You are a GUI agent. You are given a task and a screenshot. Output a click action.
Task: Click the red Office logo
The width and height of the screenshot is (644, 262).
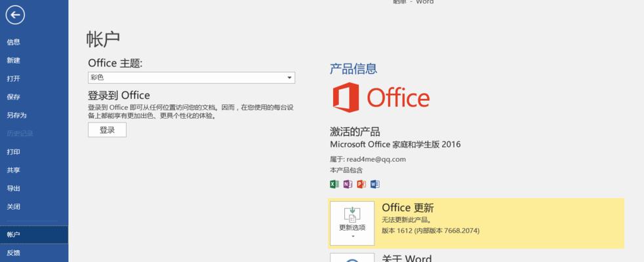pyautogui.click(x=381, y=97)
